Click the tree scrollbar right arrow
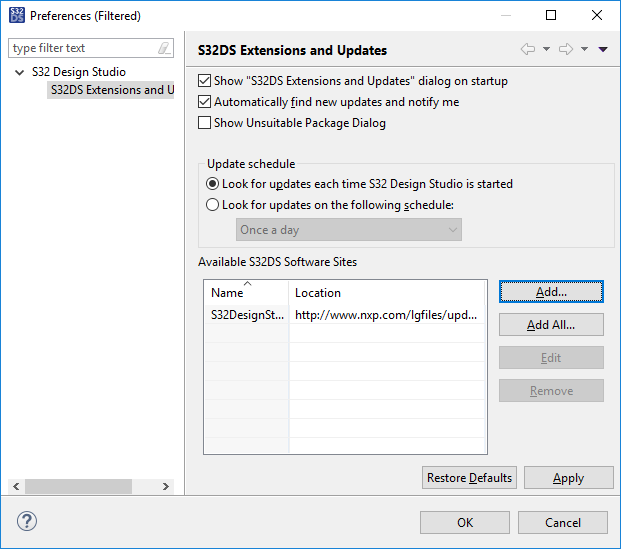 pyautogui.click(x=166, y=486)
